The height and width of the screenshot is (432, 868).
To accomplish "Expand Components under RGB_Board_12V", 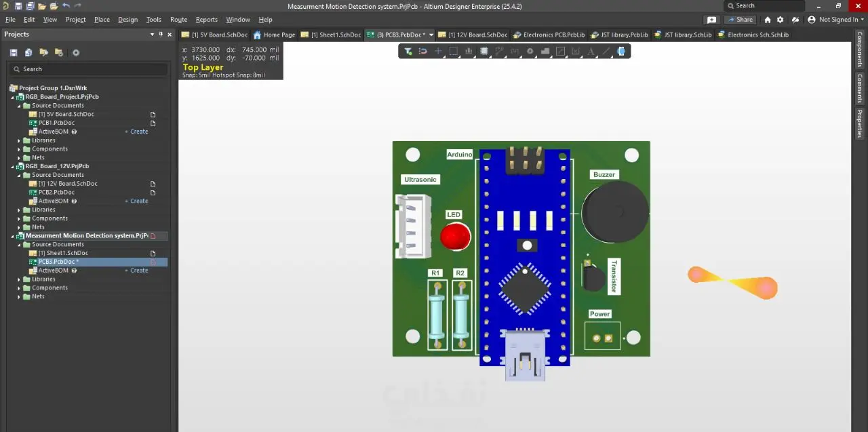I will [19, 218].
